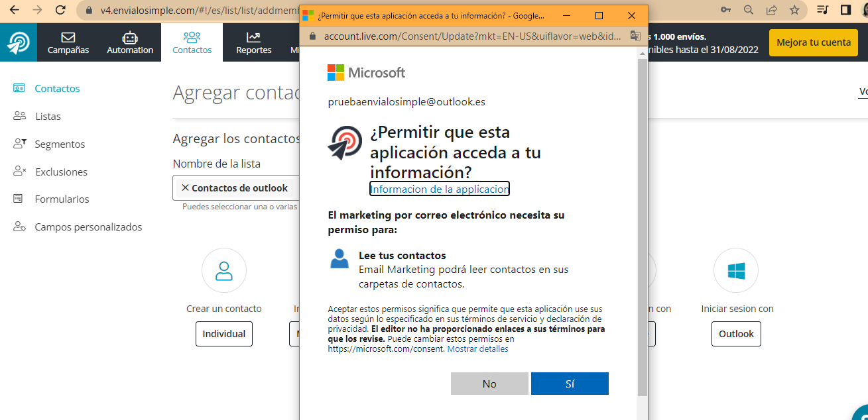
Task: Click the popup lock icon
Action: (312, 36)
